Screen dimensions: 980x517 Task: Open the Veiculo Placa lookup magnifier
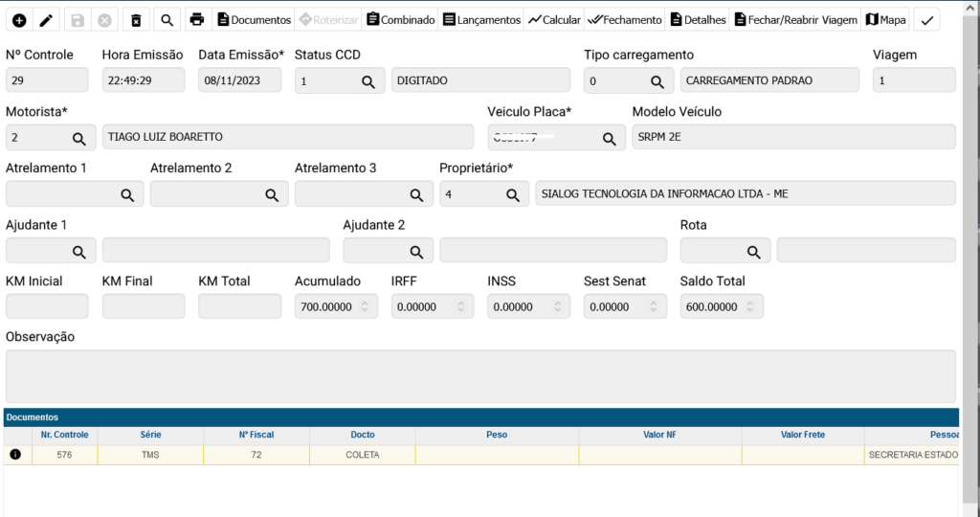609,139
